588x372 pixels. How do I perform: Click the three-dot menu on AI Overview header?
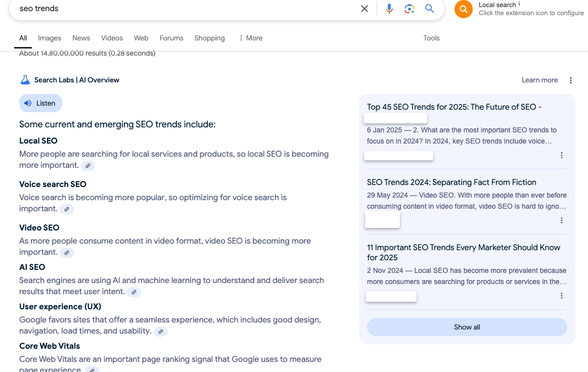(x=571, y=80)
